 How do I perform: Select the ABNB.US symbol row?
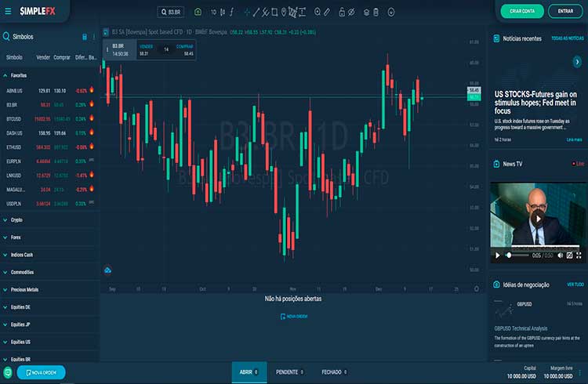pos(50,90)
